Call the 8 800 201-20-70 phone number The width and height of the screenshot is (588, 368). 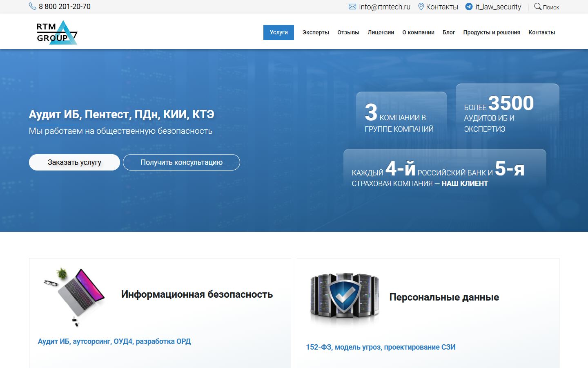(x=65, y=7)
